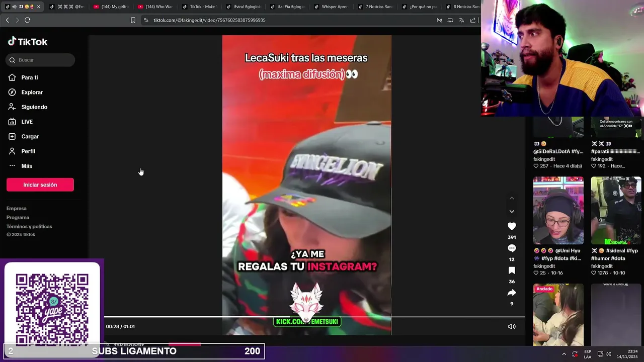Bookmark the page in the address bar
The image size is (644, 362).
pyautogui.click(x=133, y=20)
